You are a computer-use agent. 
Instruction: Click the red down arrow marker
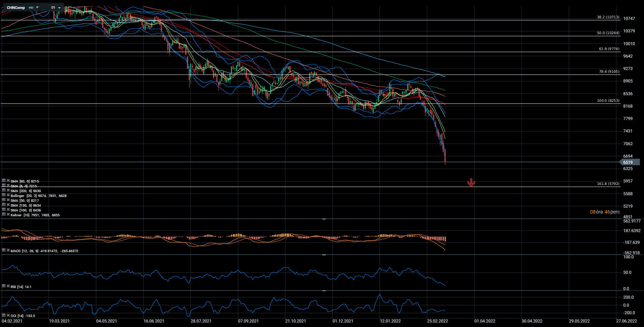pyautogui.click(x=471, y=182)
